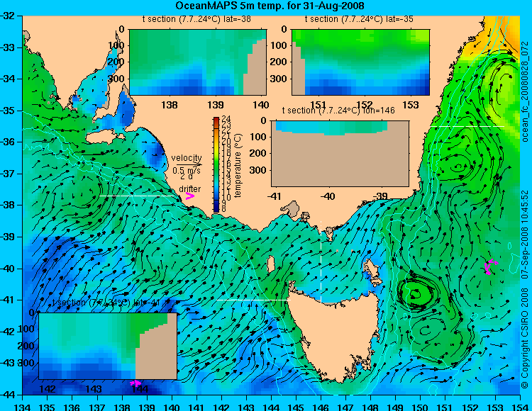
Task: Click the 'velocity' legend label
Action: (187, 158)
